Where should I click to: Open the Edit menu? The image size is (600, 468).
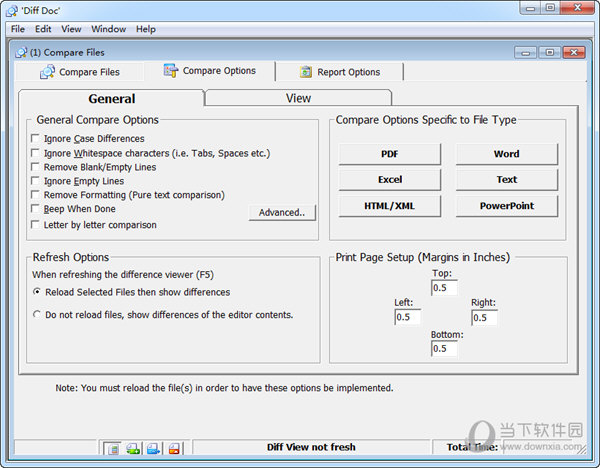(x=43, y=29)
